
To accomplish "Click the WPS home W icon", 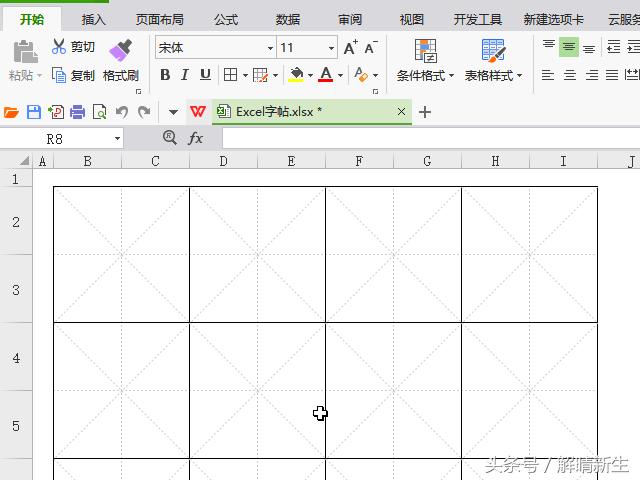I will (x=198, y=111).
